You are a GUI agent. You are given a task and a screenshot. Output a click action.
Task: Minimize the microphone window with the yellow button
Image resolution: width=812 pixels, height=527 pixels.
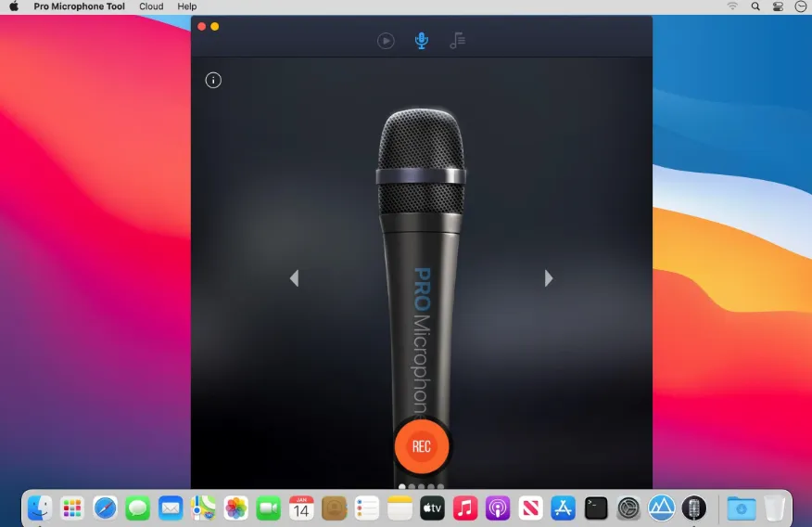(215, 26)
